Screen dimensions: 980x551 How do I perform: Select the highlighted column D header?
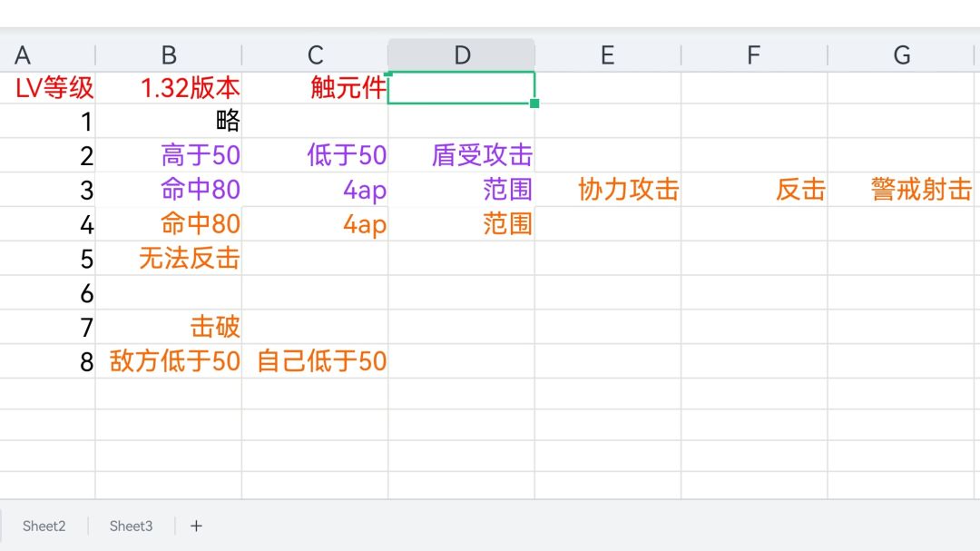click(x=462, y=55)
